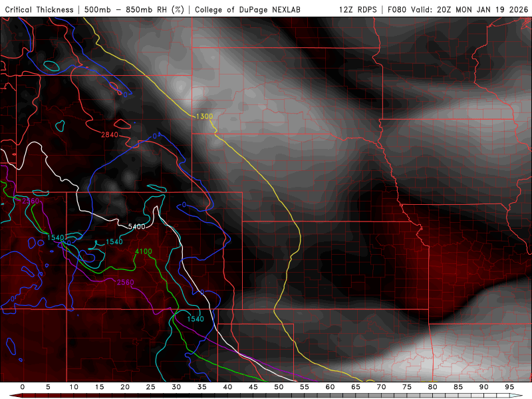
Task: Click the "80" value on the color scale
Action: pos(433,387)
